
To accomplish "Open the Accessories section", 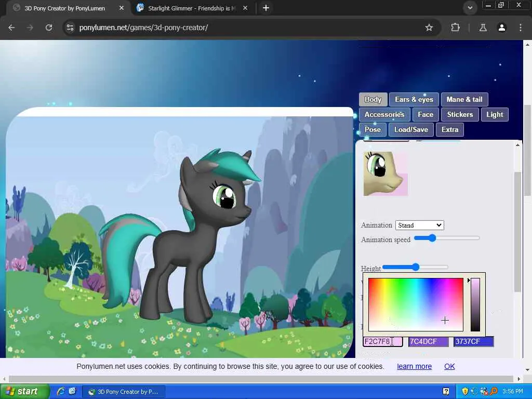I will [x=384, y=114].
